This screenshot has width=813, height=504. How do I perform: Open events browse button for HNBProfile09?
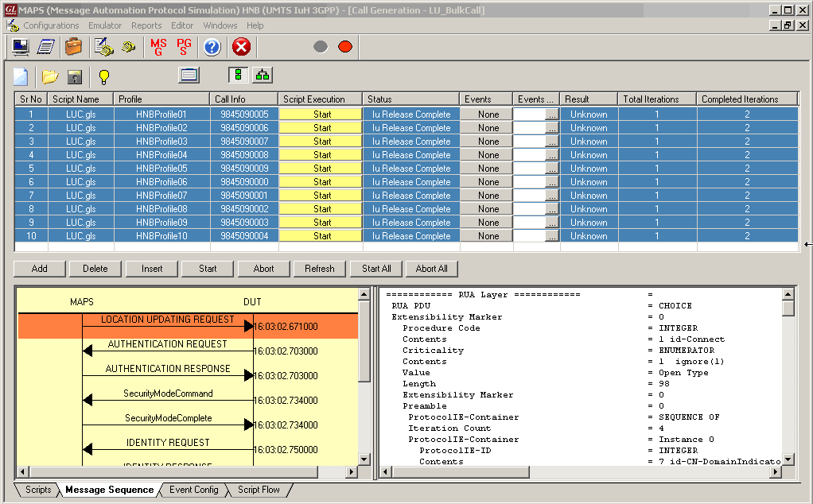pos(552,223)
